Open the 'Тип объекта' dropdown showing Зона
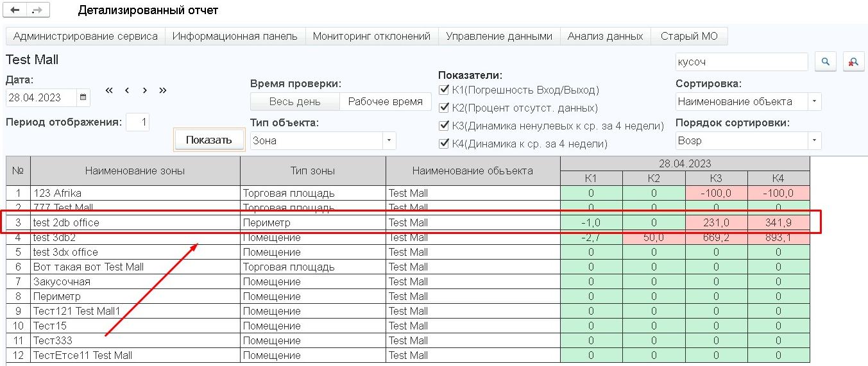 pyautogui.click(x=389, y=140)
